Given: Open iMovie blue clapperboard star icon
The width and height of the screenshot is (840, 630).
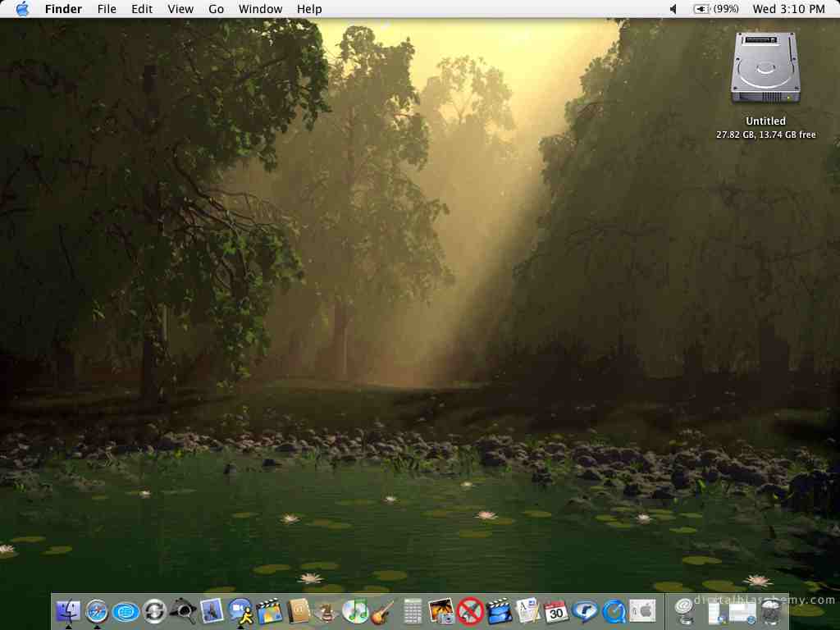Looking at the screenshot, I should pos(500,611).
